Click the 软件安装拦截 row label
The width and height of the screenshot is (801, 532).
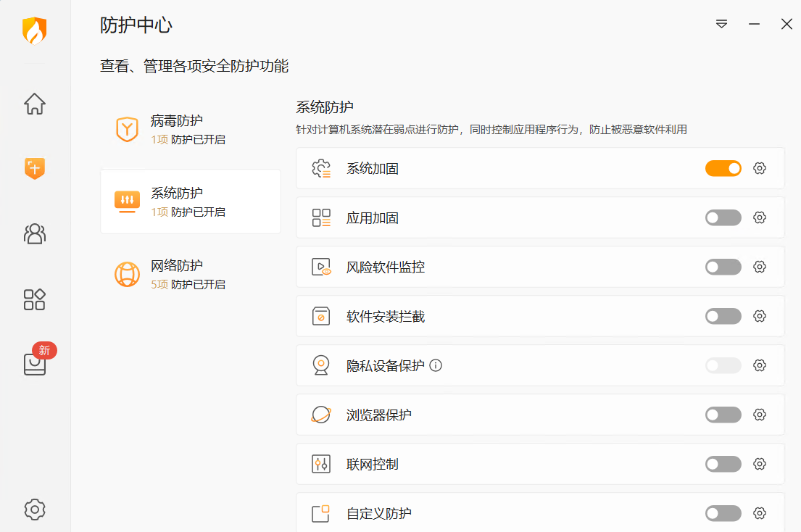[x=386, y=317]
